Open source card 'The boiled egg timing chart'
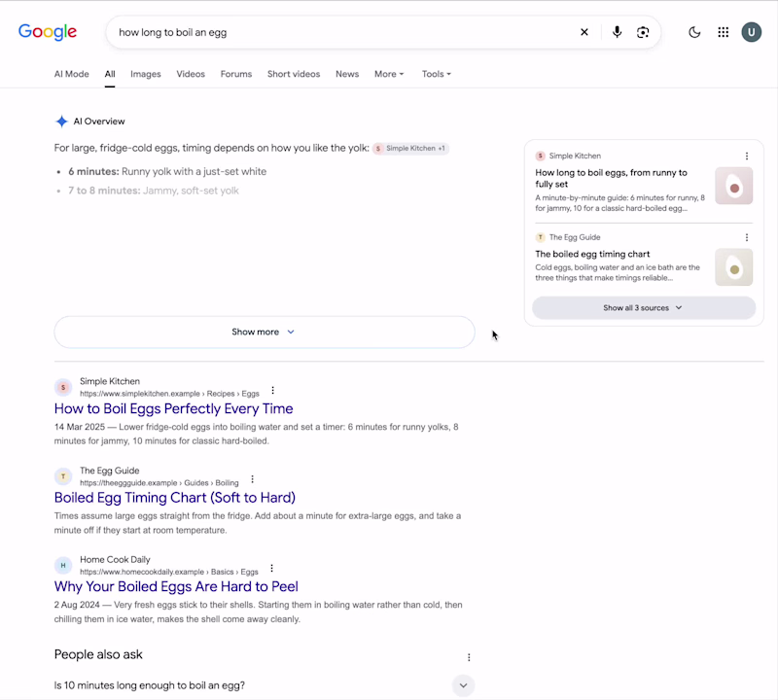The width and height of the screenshot is (778, 700). tap(592, 254)
